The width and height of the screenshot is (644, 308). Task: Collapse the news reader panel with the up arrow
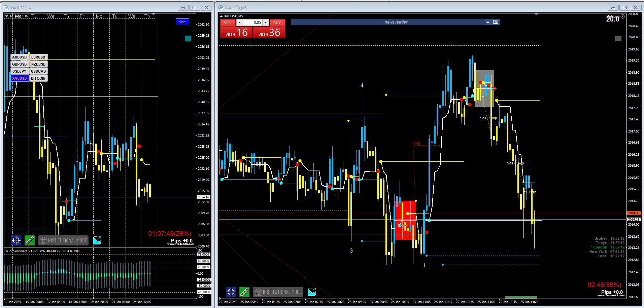[488, 22]
